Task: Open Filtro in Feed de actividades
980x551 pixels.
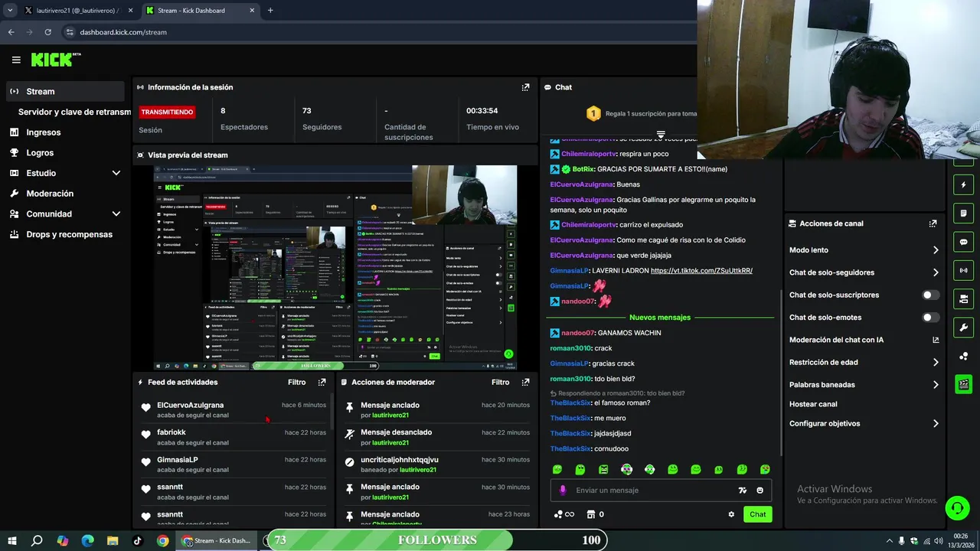Action: coord(296,382)
